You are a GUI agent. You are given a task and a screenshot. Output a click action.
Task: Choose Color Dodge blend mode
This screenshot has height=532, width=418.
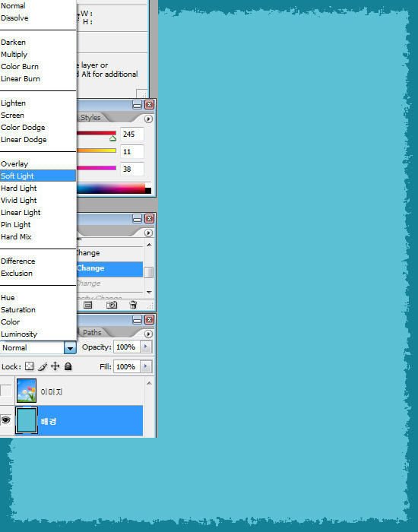click(23, 127)
